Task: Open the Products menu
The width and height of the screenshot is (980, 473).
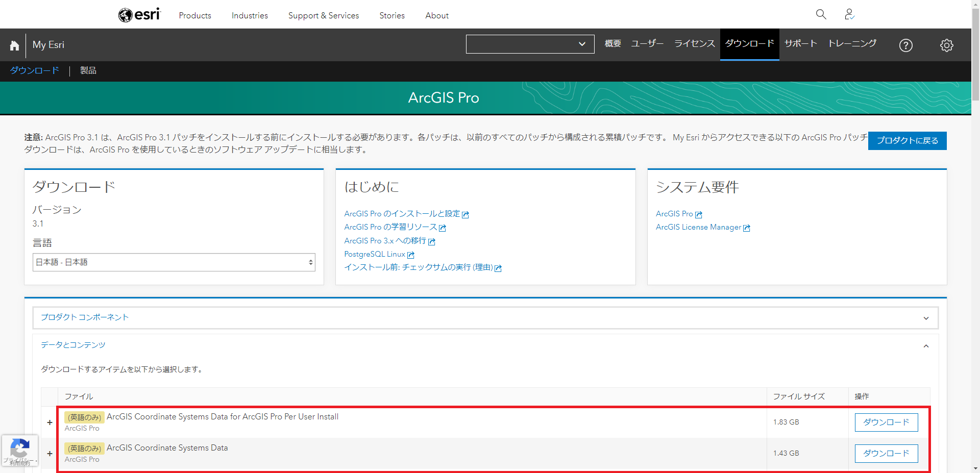Action: (195, 15)
